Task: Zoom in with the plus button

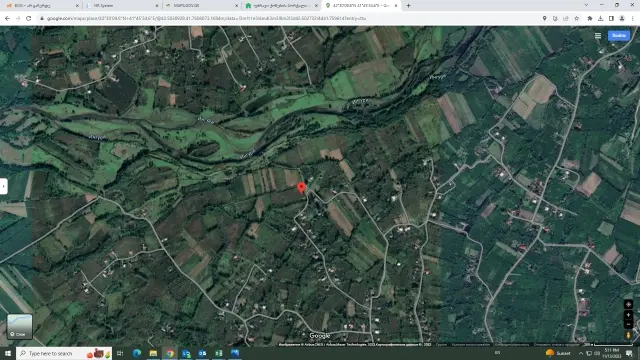Action: click(x=628, y=315)
